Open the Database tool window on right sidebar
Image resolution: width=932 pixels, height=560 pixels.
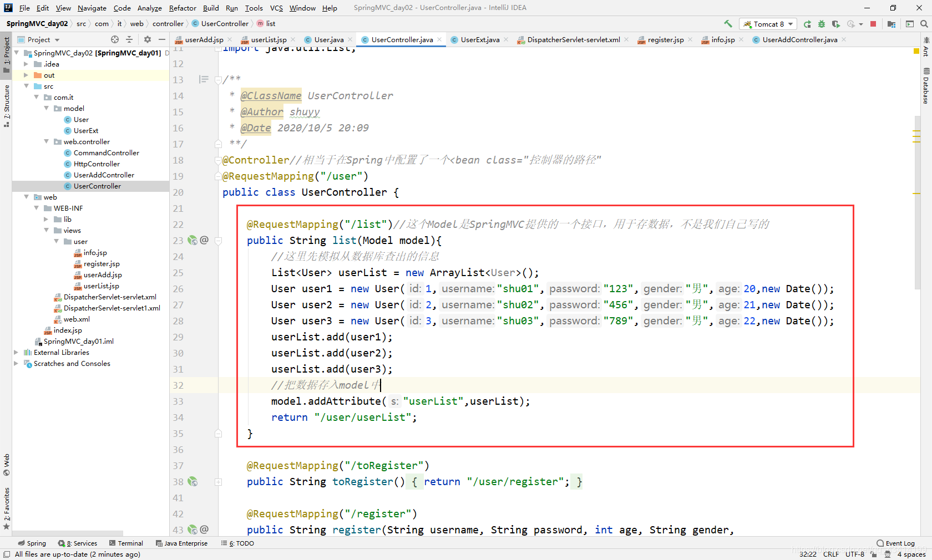(926, 86)
